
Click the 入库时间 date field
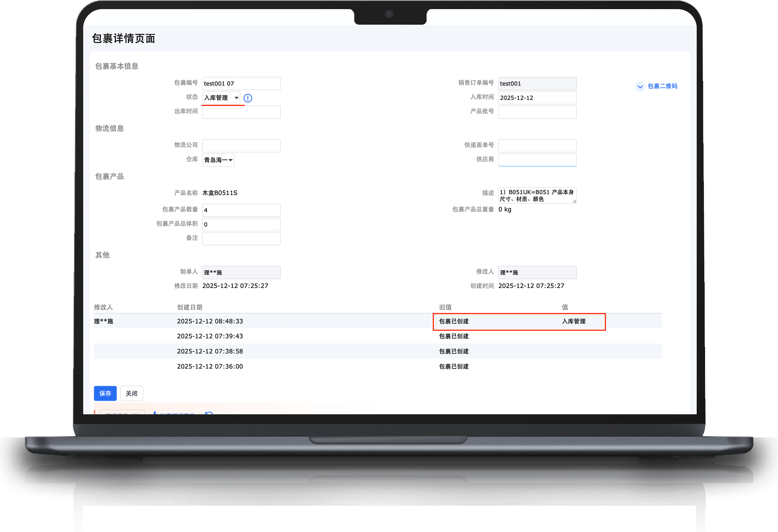point(537,98)
